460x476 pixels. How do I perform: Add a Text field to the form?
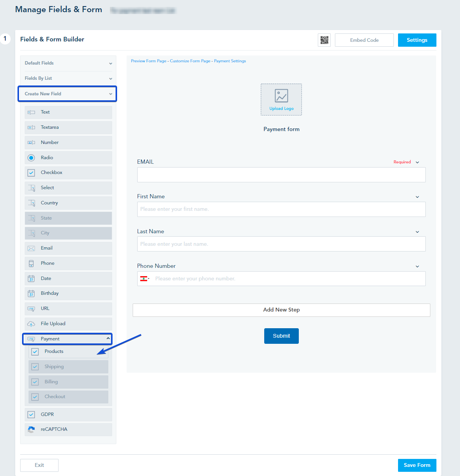click(x=68, y=112)
